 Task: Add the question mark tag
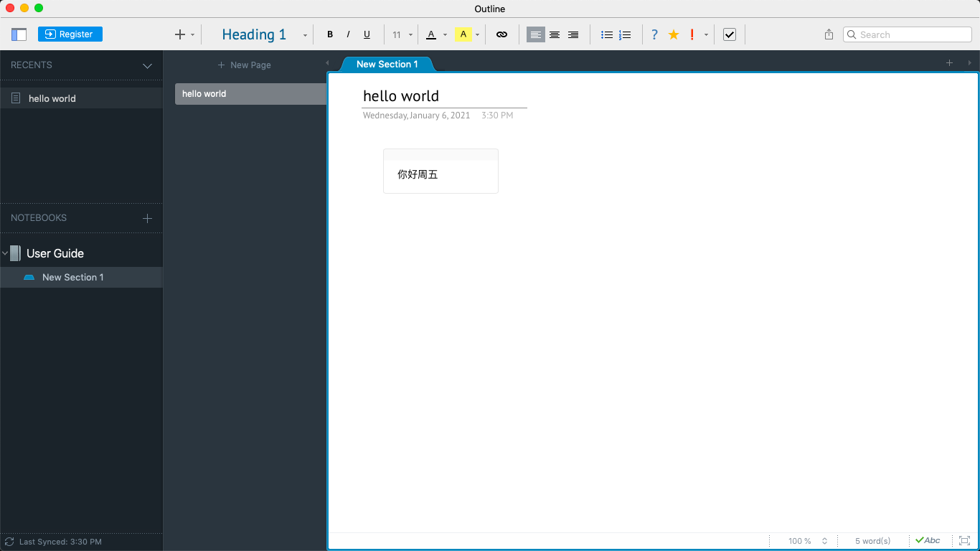[654, 34]
